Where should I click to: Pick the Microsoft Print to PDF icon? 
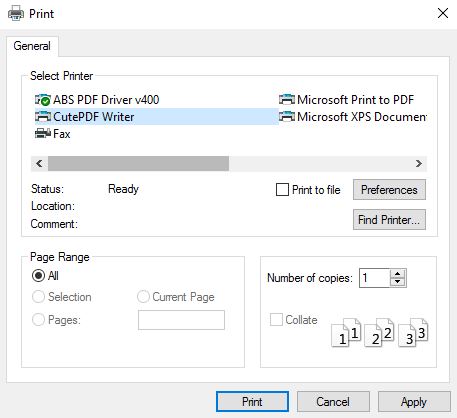(x=287, y=100)
